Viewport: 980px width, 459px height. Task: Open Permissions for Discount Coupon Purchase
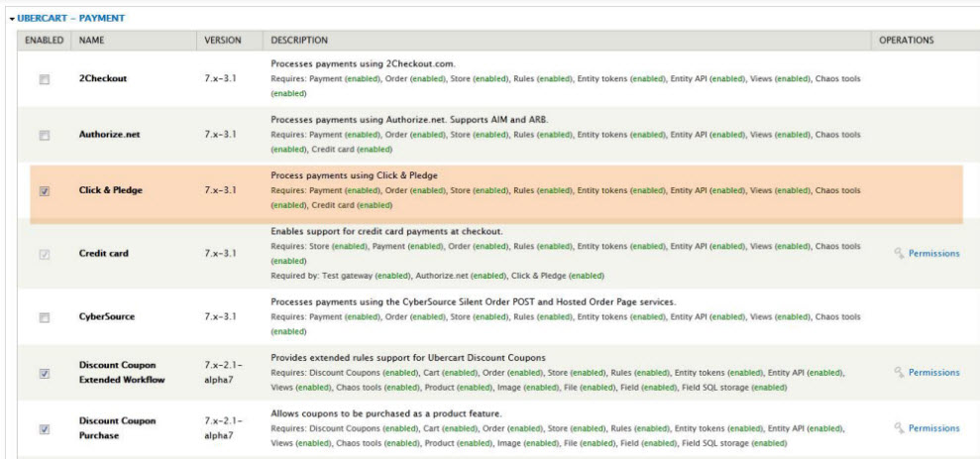(933, 428)
